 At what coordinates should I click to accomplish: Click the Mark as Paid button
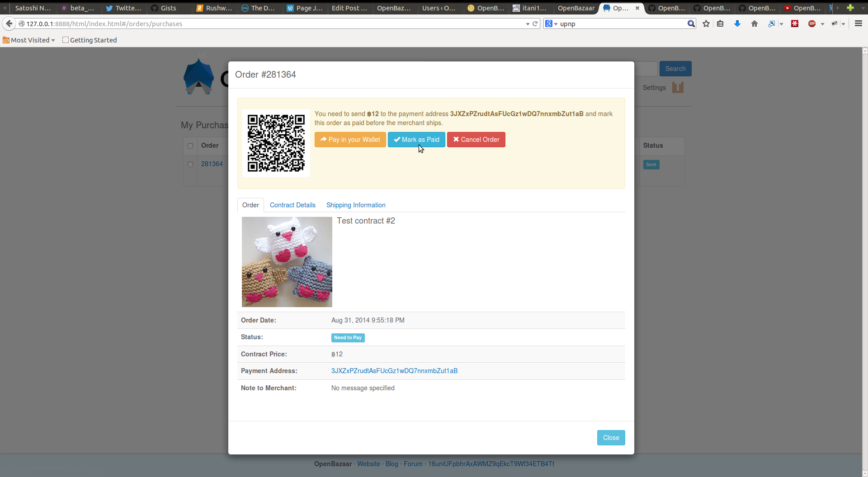pyautogui.click(x=416, y=140)
